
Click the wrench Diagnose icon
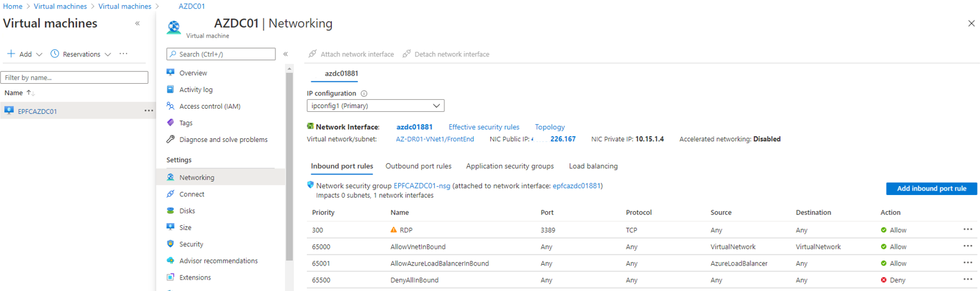pyautogui.click(x=170, y=139)
